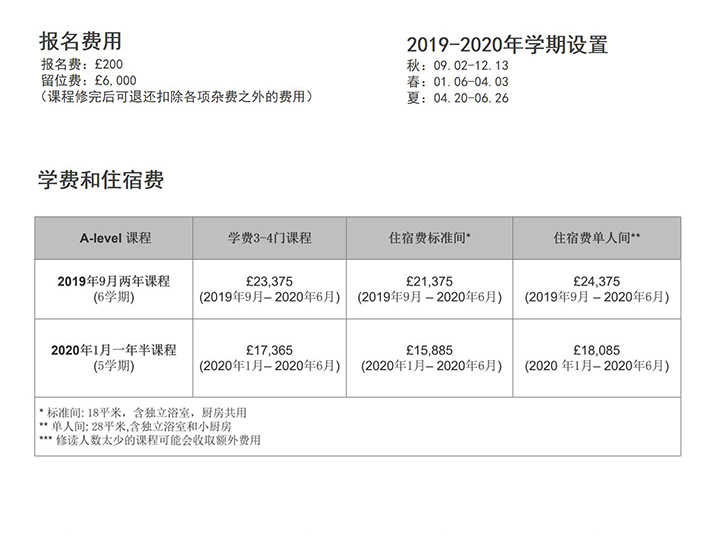Select the 2019年9月两年课程 row label
The width and height of the screenshot is (720, 536).
(114, 282)
